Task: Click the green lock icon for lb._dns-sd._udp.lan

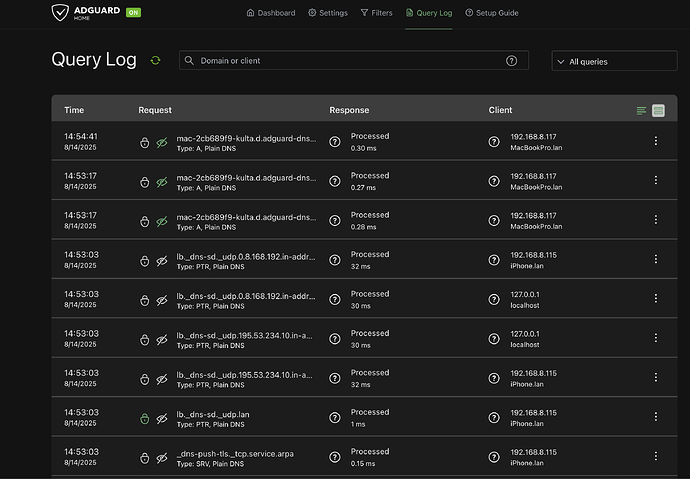Action: pyautogui.click(x=145, y=418)
